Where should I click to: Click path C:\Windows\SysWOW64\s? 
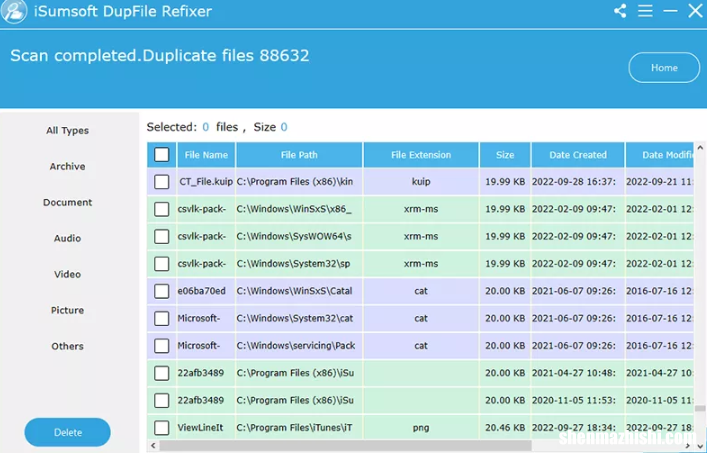(294, 236)
